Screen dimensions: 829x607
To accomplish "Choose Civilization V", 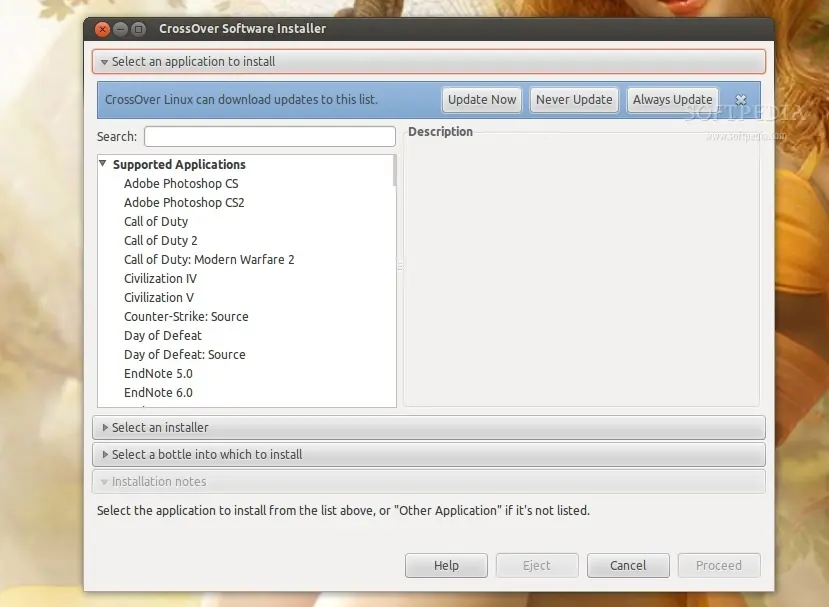I will pos(159,298).
